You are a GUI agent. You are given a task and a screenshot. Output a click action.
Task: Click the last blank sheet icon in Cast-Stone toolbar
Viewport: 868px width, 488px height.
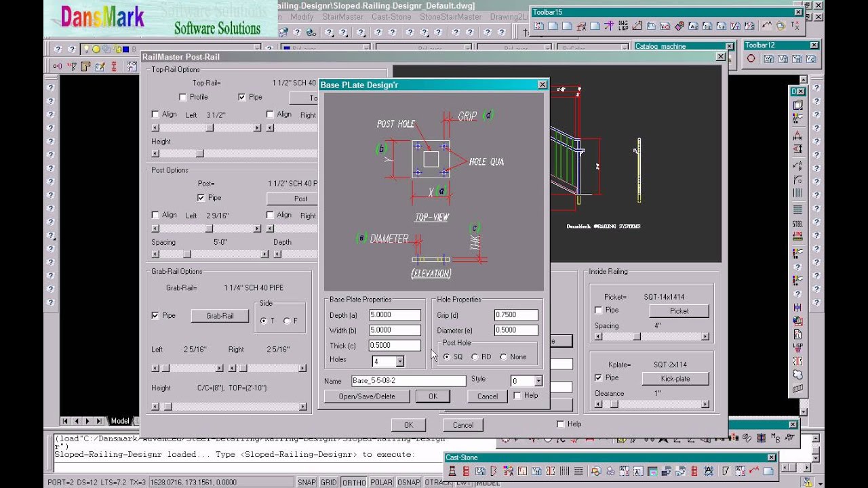tap(769, 471)
